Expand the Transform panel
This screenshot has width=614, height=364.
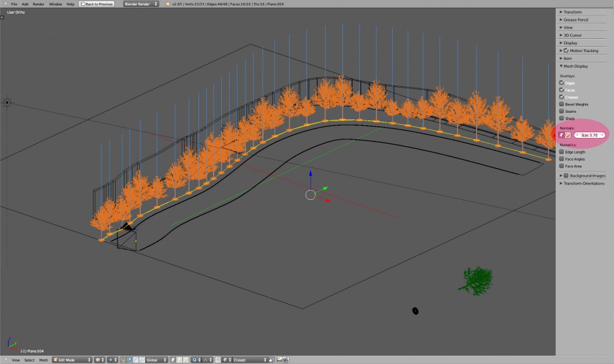click(x=576, y=11)
